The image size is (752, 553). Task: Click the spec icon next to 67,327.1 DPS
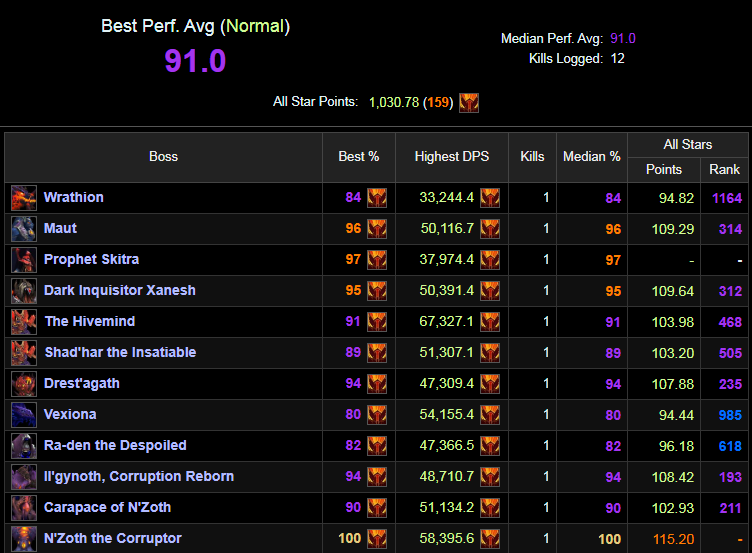[490, 322]
